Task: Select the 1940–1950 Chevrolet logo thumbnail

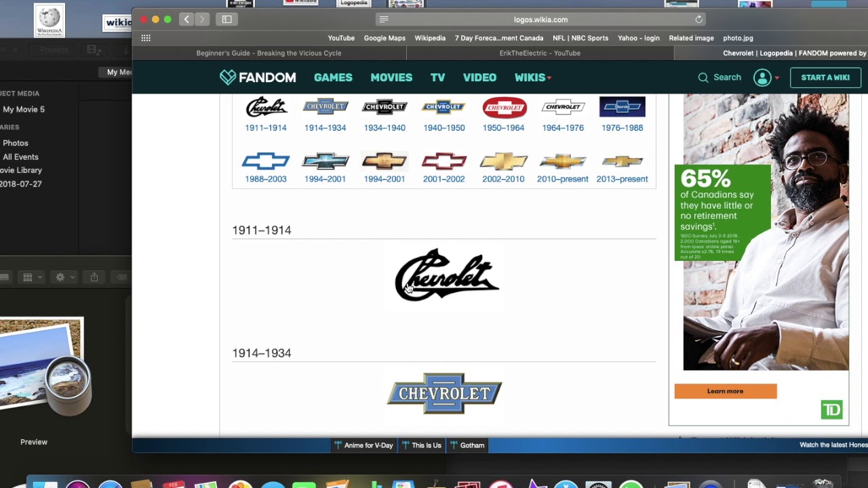Action: [x=443, y=106]
